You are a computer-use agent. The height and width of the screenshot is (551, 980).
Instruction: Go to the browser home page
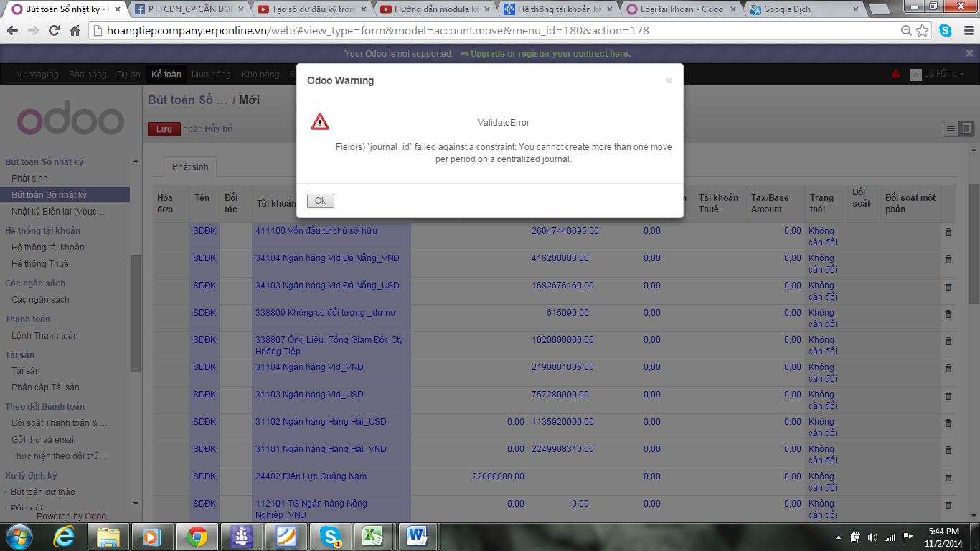click(x=75, y=31)
